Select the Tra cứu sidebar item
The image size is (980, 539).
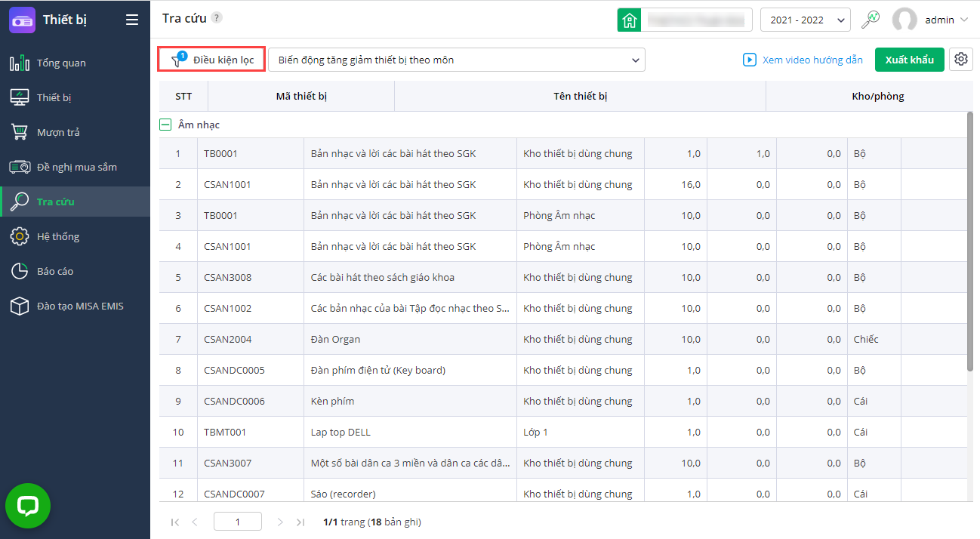point(75,202)
